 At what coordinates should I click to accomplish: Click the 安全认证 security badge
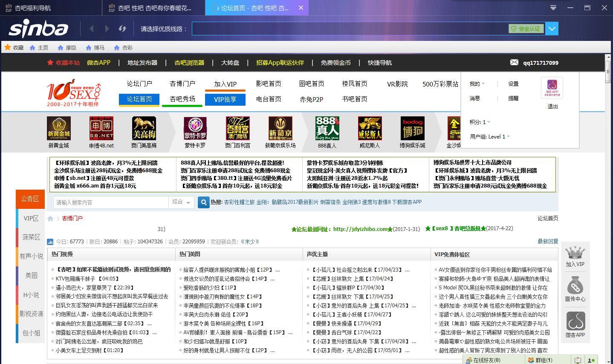[526, 29]
